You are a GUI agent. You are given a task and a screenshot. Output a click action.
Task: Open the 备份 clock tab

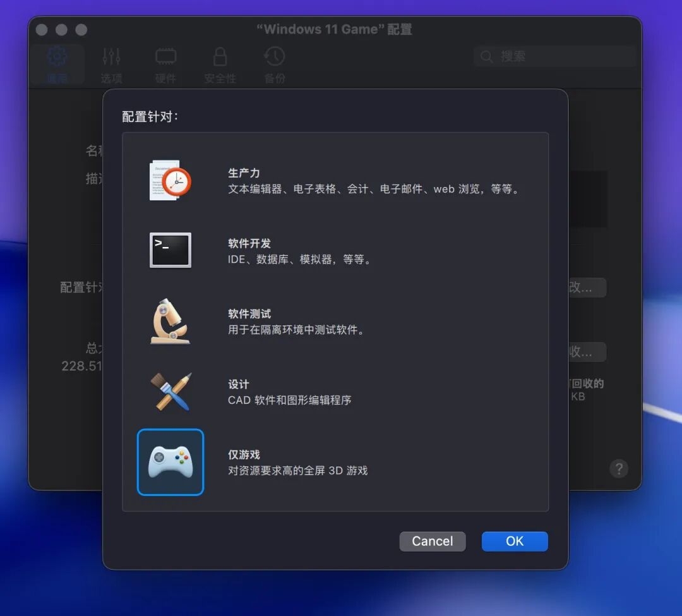[275, 64]
